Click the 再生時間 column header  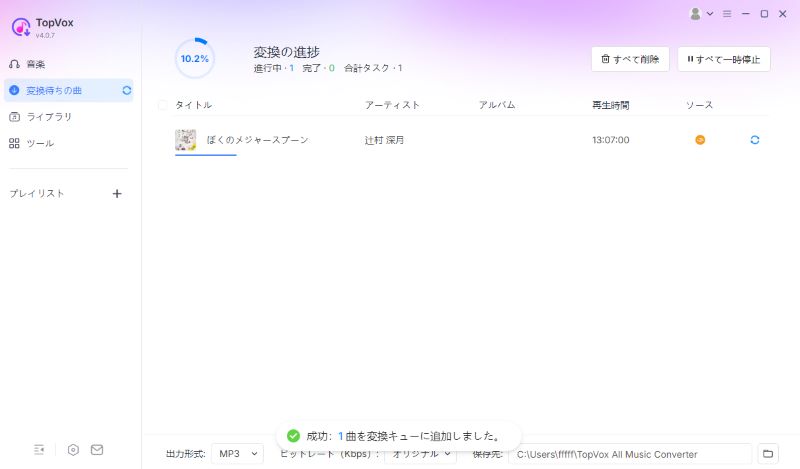[611, 105]
